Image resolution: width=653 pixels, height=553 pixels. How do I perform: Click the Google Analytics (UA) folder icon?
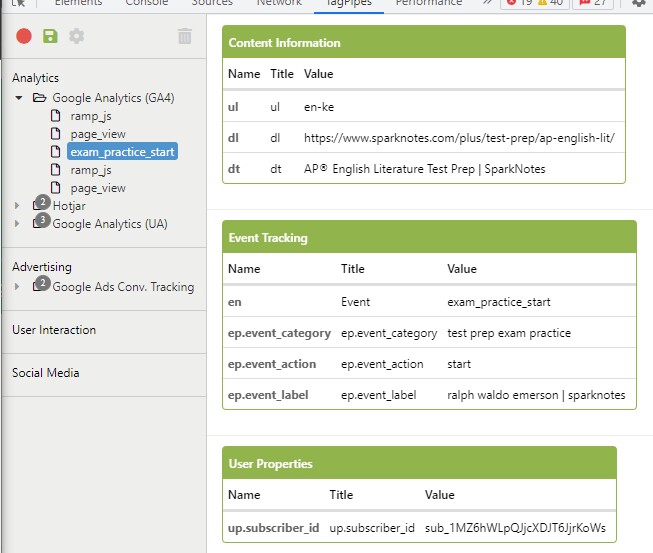click(41, 221)
